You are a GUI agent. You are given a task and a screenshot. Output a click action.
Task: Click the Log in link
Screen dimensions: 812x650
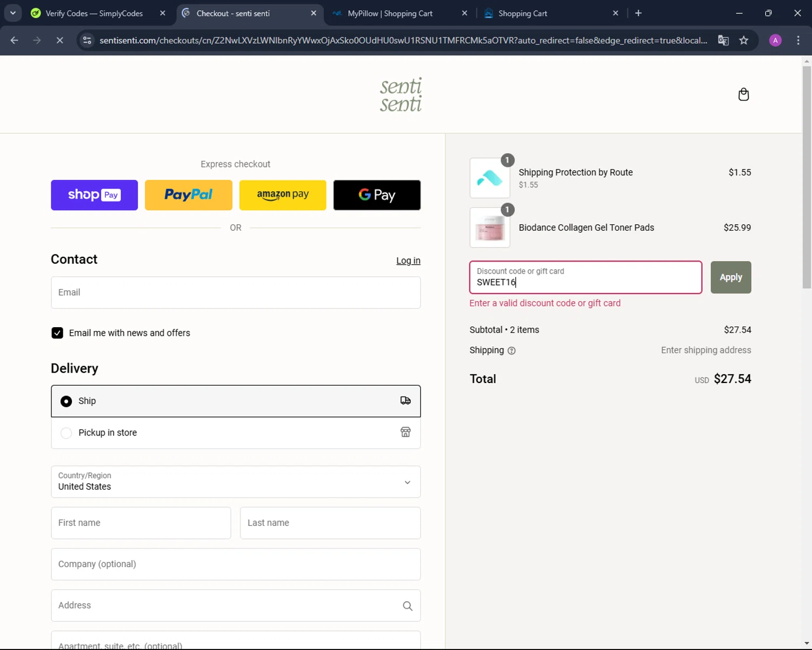[x=408, y=261]
